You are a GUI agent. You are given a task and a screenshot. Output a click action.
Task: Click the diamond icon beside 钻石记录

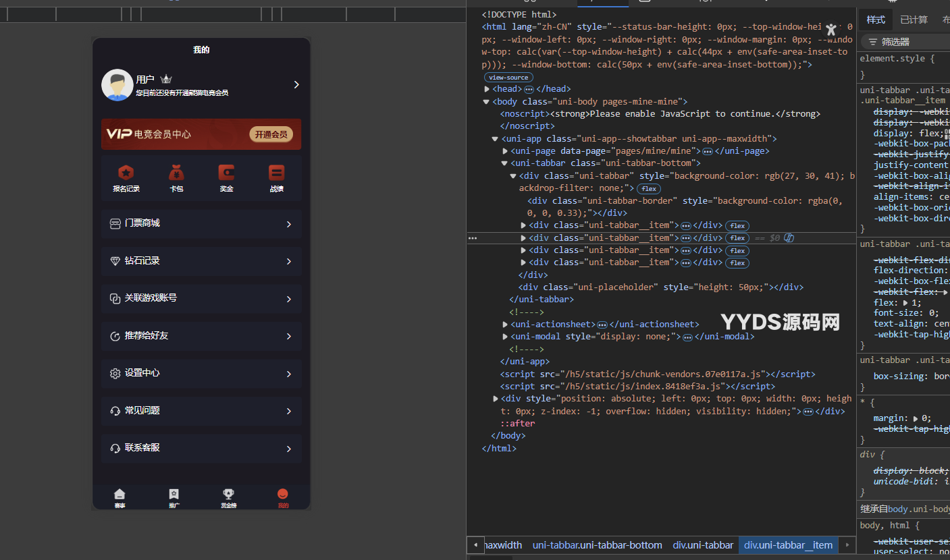pos(115,261)
